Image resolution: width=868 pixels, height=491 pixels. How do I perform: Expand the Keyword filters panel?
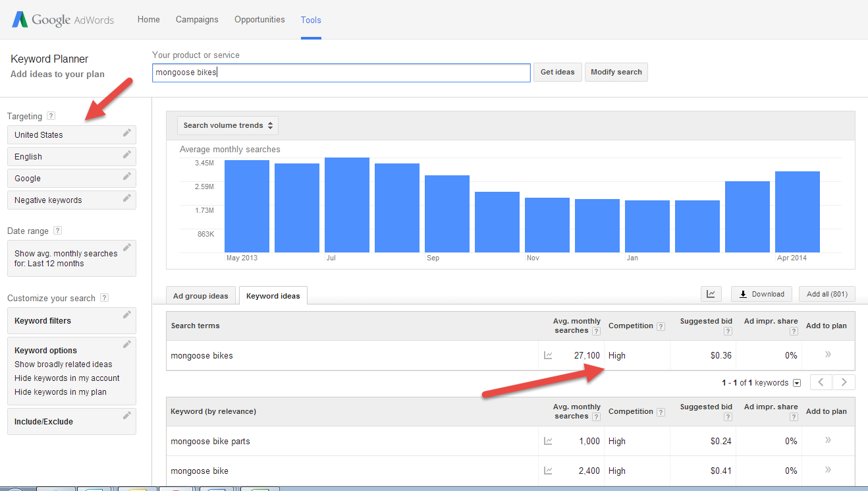pos(71,321)
